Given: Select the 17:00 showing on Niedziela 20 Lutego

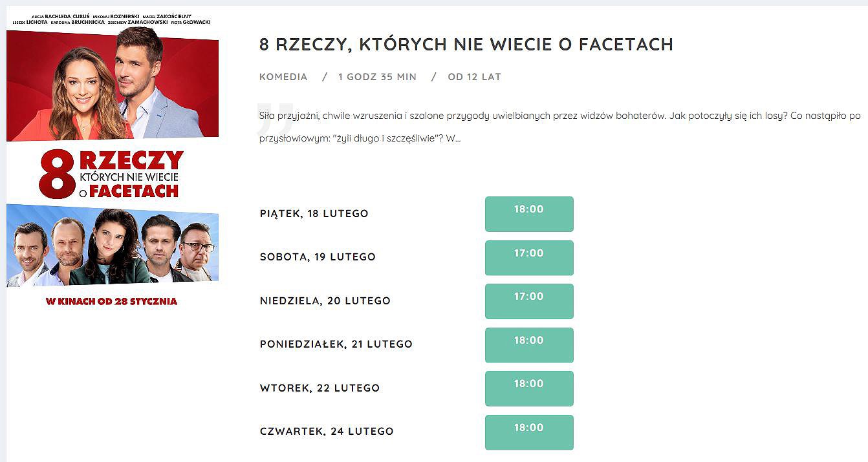Looking at the screenshot, I should (x=529, y=301).
